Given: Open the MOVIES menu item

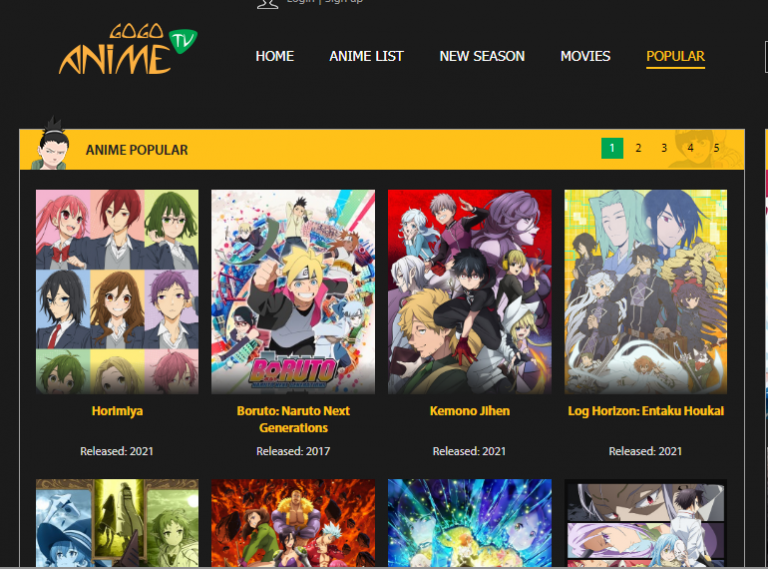Looking at the screenshot, I should pos(585,56).
